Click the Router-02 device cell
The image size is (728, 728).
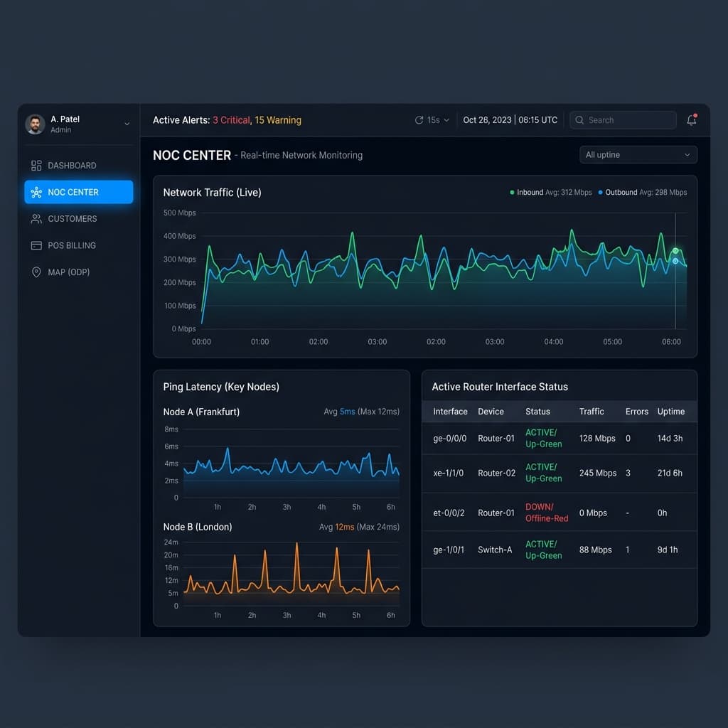coord(496,473)
